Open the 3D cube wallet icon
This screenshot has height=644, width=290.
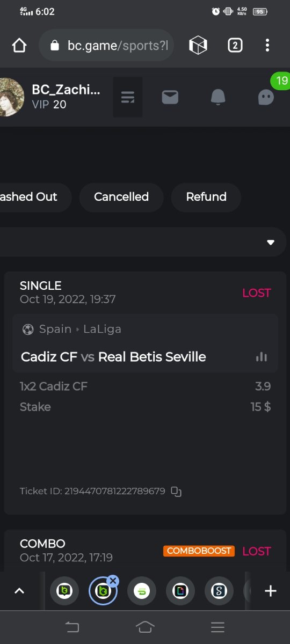198,46
